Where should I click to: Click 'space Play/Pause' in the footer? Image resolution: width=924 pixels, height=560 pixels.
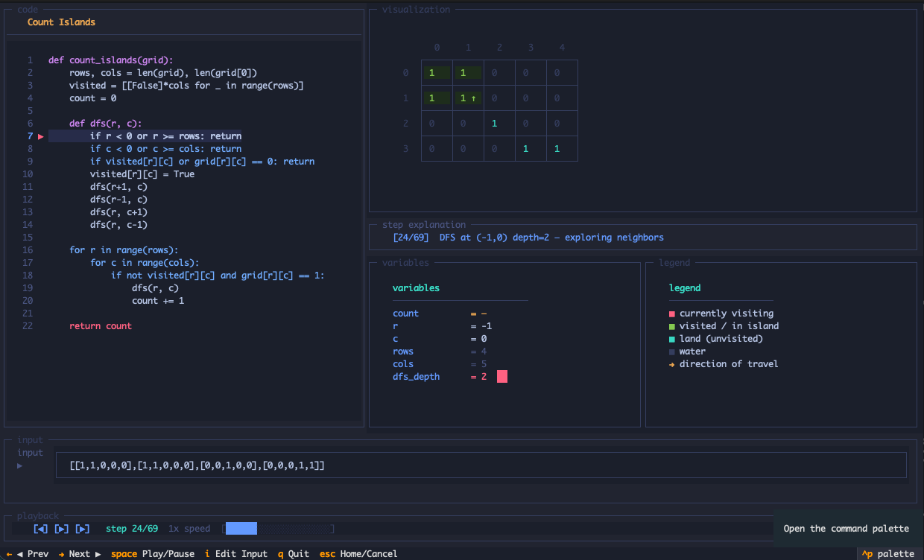point(153,554)
